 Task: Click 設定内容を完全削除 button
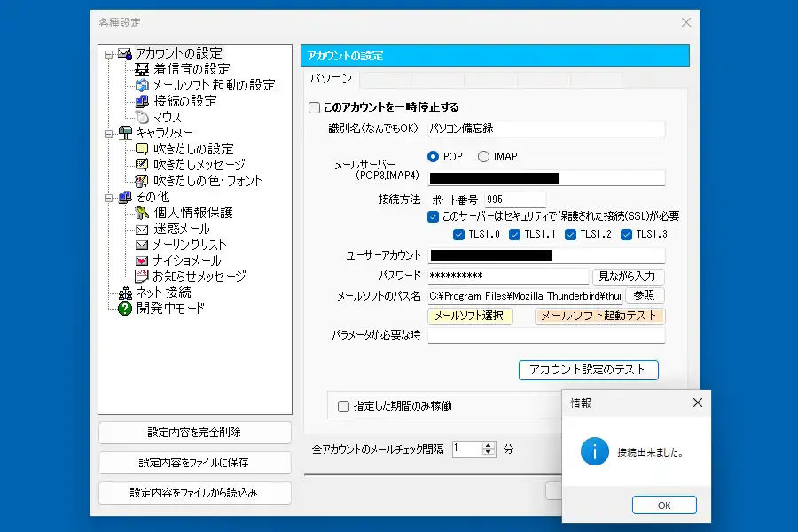[x=194, y=433]
